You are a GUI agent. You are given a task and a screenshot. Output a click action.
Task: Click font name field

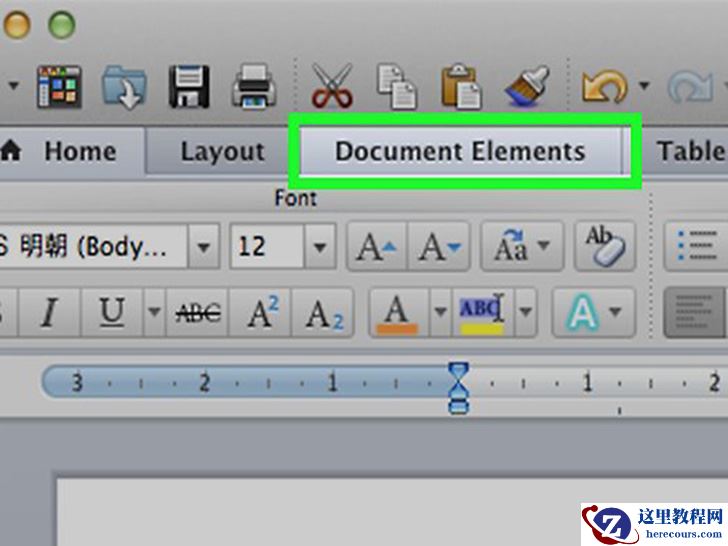click(93, 247)
